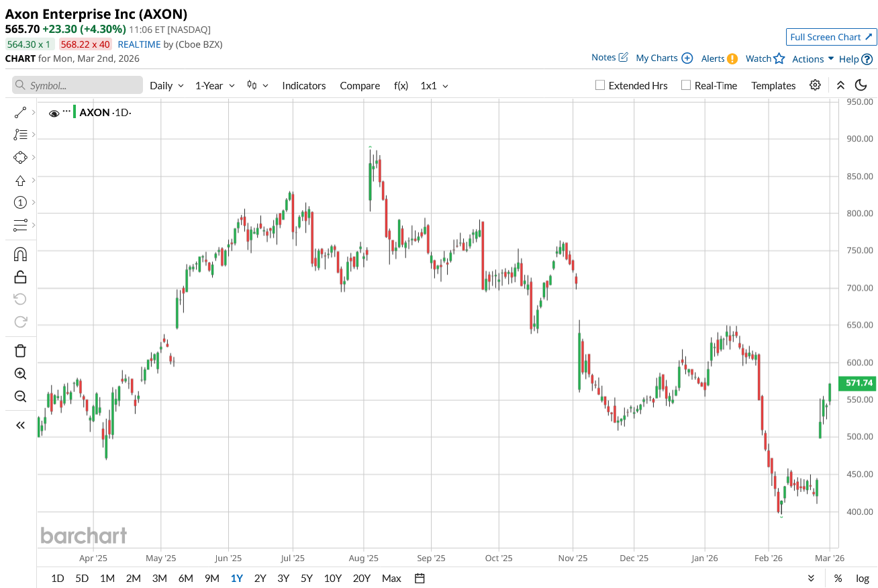Image resolution: width=878 pixels, height=588 pixels.
Task: Toggle log scale on price axis
Action: click(x=863, y=578)
